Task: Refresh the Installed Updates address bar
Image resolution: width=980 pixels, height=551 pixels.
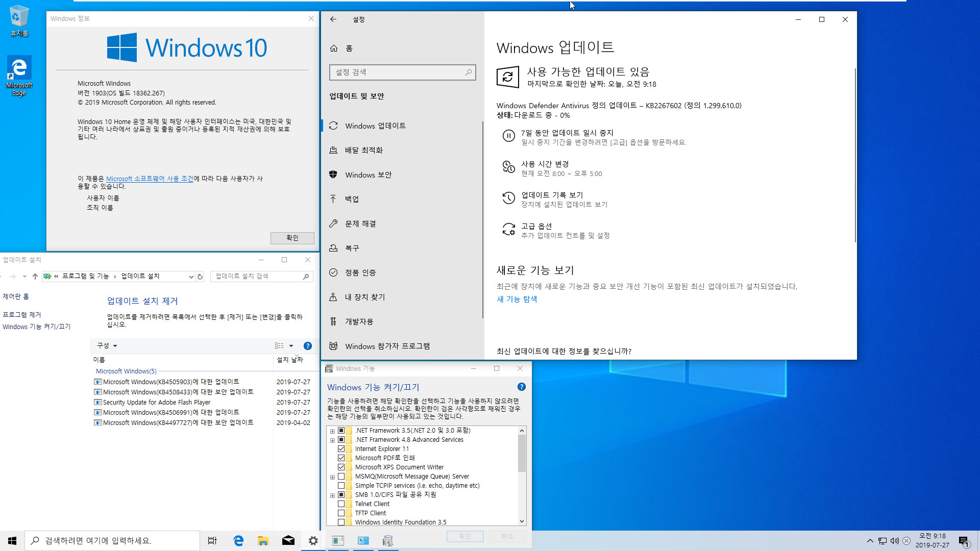Action: (200, 277)
